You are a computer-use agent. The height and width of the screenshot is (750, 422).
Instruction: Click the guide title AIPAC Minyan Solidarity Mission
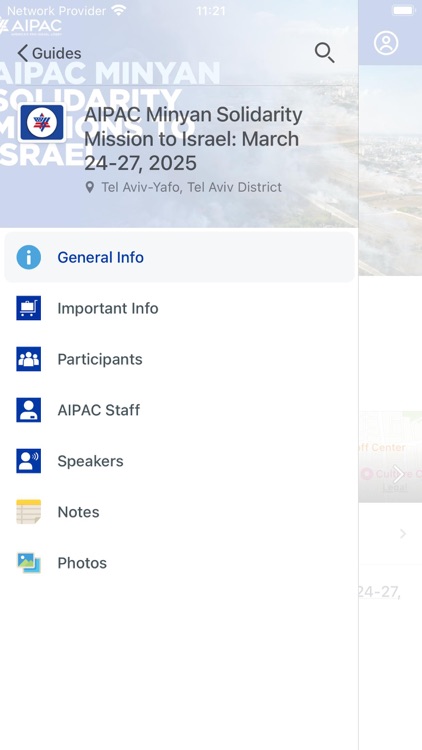click(193, 139)
